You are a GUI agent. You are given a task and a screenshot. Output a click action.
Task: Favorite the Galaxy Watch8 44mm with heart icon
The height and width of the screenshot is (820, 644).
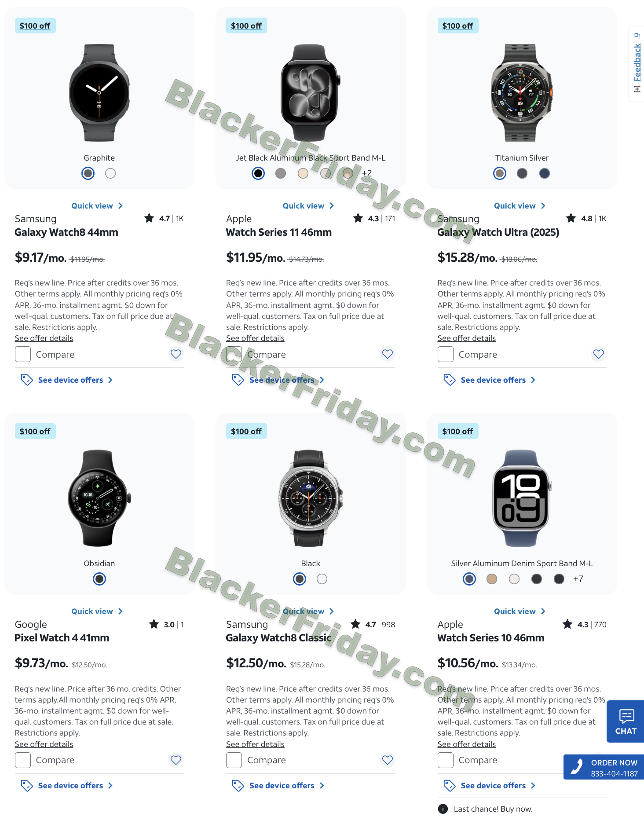click(x=176, y=354)
